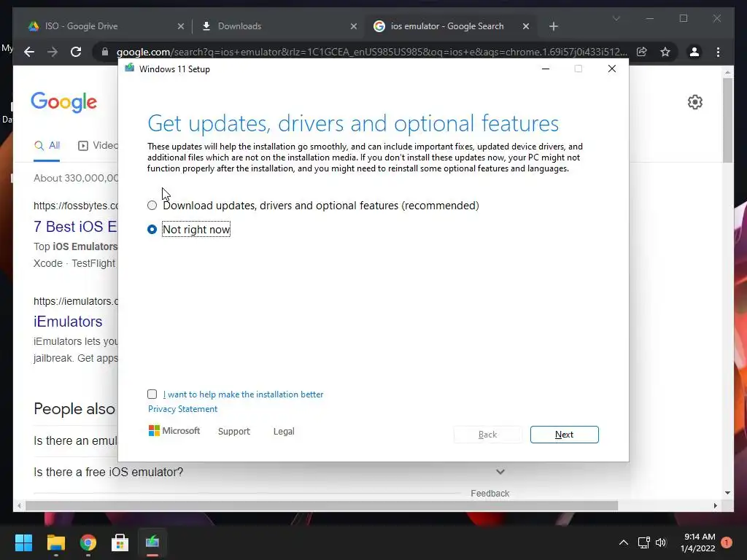Bookmark this page with the star
This screenshot has width=747, height=560.
click(x=665, y=52)
